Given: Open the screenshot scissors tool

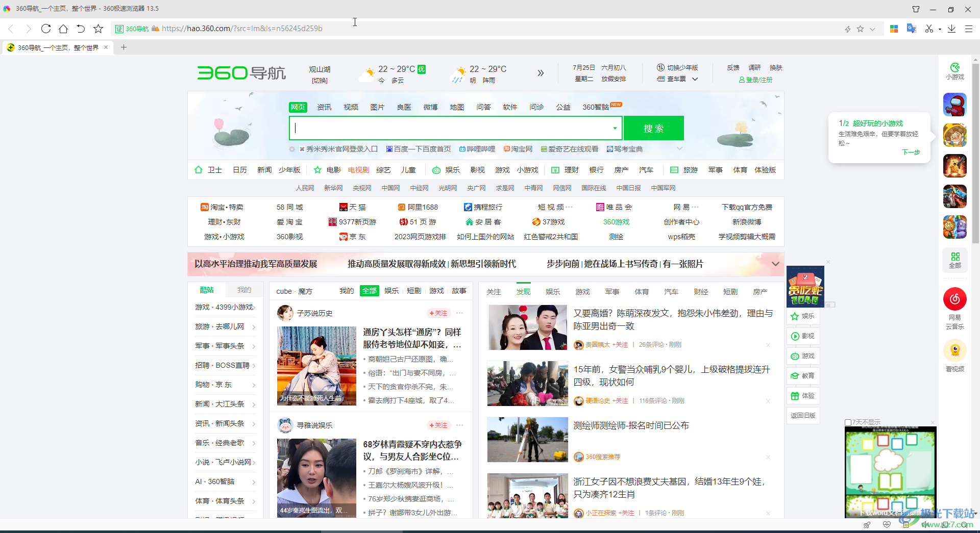Looking at the screenshot, I should pos(929,29).
